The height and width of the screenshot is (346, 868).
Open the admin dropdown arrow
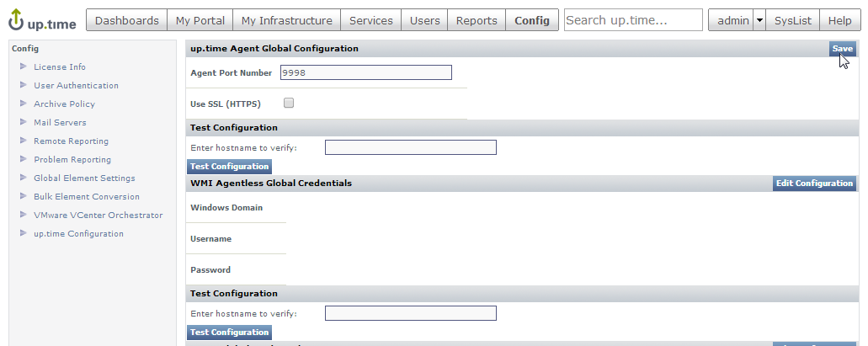(759, 20)
